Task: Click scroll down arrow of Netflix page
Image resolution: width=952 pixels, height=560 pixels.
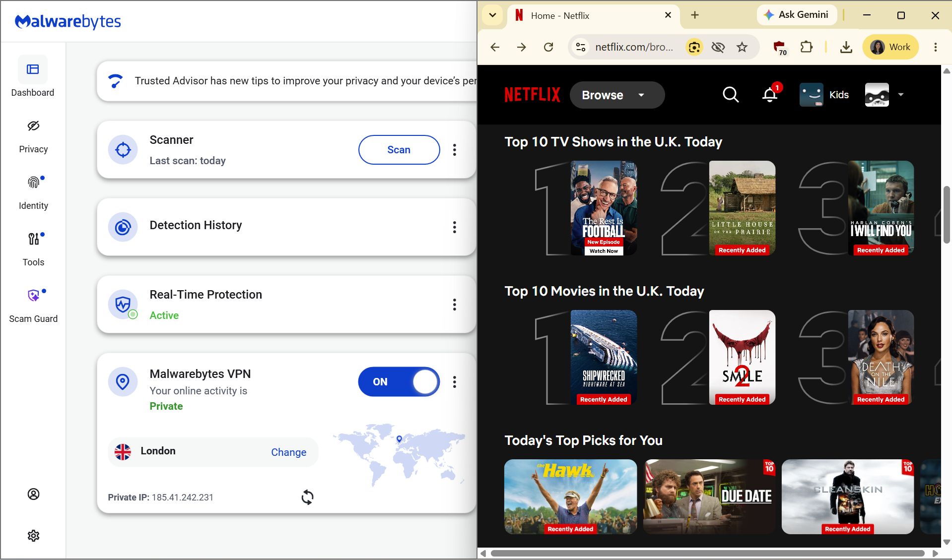Action: click(x=947, y=542)
